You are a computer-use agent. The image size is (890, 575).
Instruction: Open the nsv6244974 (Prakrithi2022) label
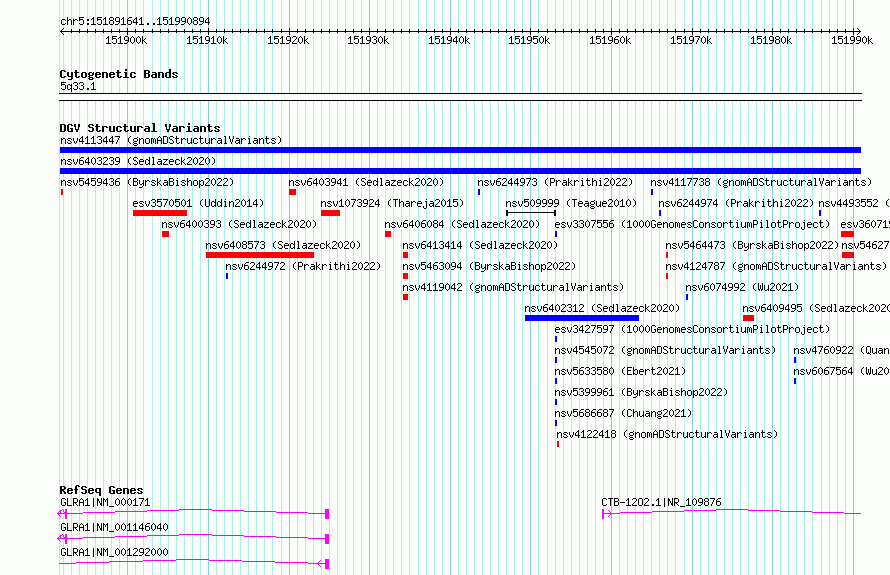click(736, 203)
